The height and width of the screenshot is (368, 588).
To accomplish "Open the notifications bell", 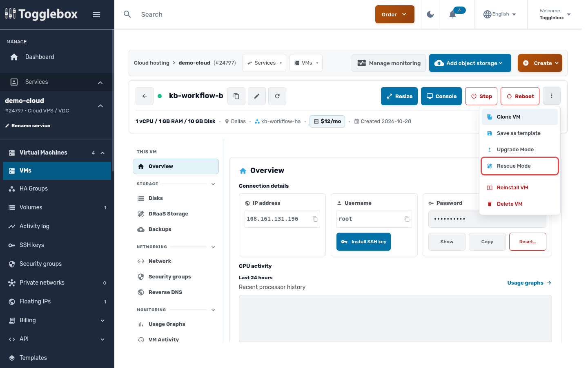I will 452,15.
